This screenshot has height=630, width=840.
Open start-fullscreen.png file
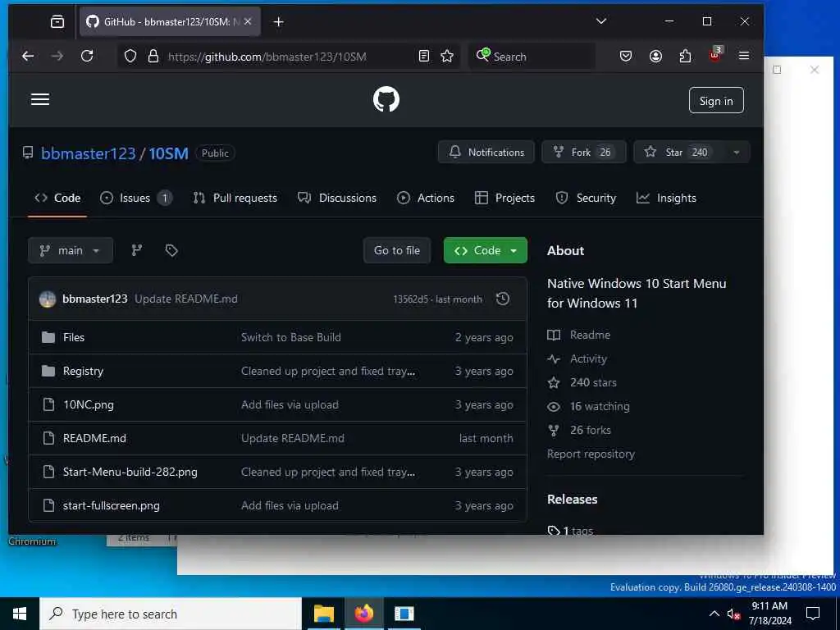point(112,505)
